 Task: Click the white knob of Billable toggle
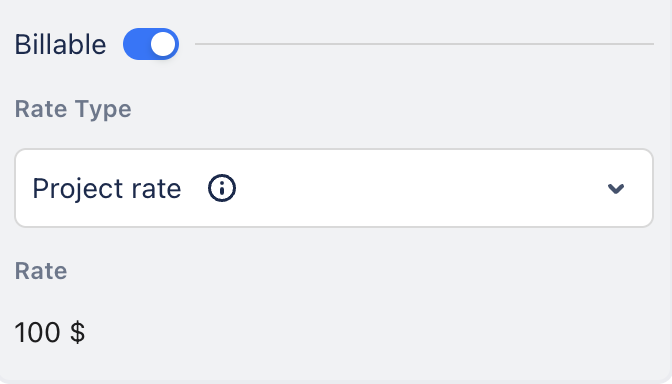163,44
